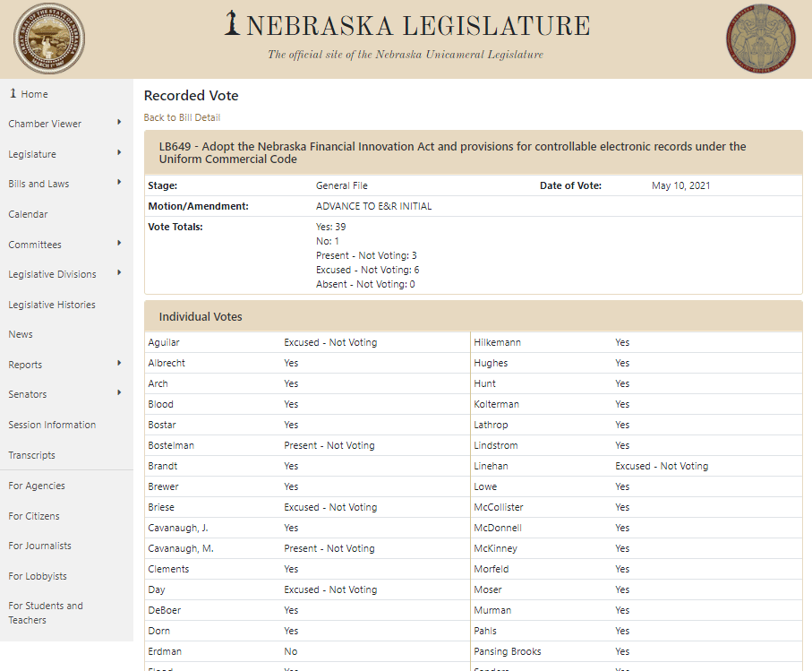This screenshot has width=812, height=671.
Task: Click the sower icon in the Nebraska Legislature title
Action: (233, 23)
